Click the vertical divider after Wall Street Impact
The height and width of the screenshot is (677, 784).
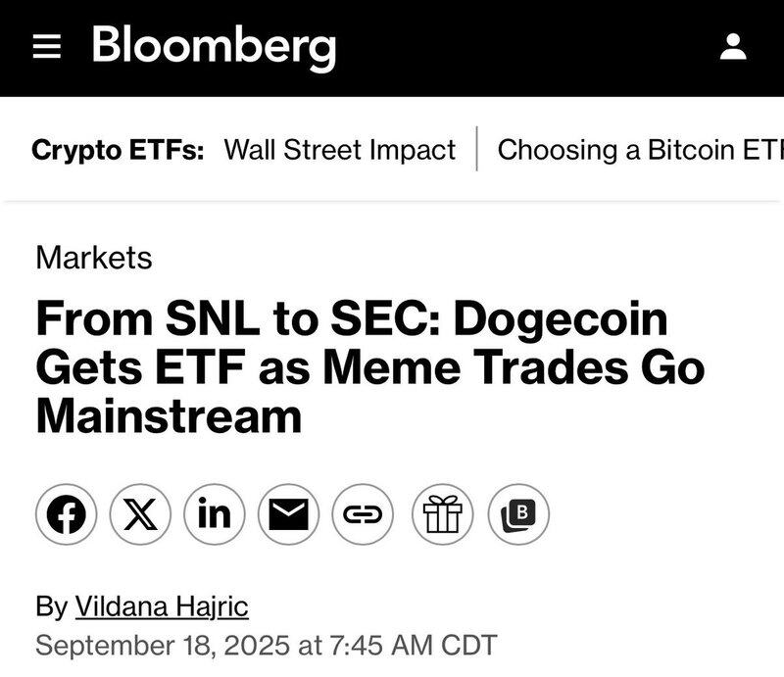point(477,149)
